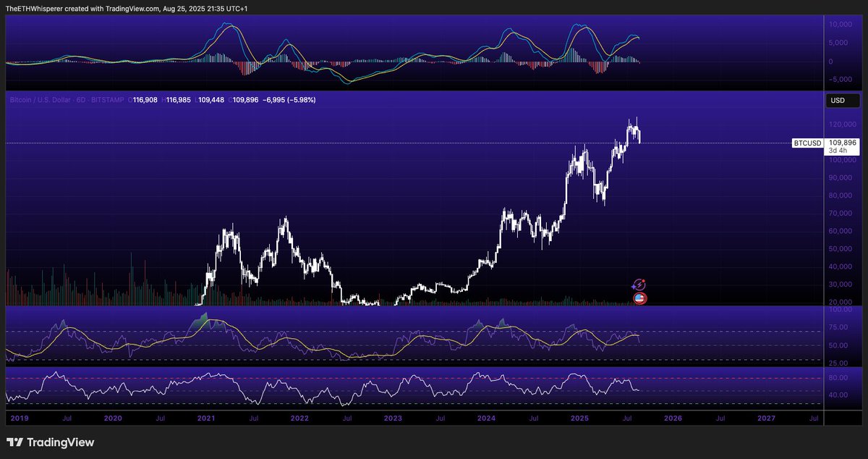868x459 pixels.
Task: Click the 60,000 price axis label
Action: tap(842, 232)
